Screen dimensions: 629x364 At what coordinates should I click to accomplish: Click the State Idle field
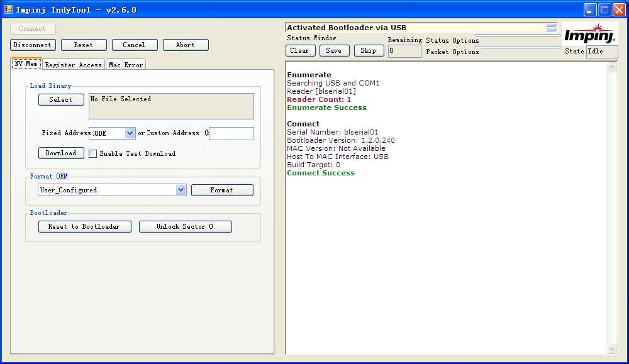pos(602,52)
